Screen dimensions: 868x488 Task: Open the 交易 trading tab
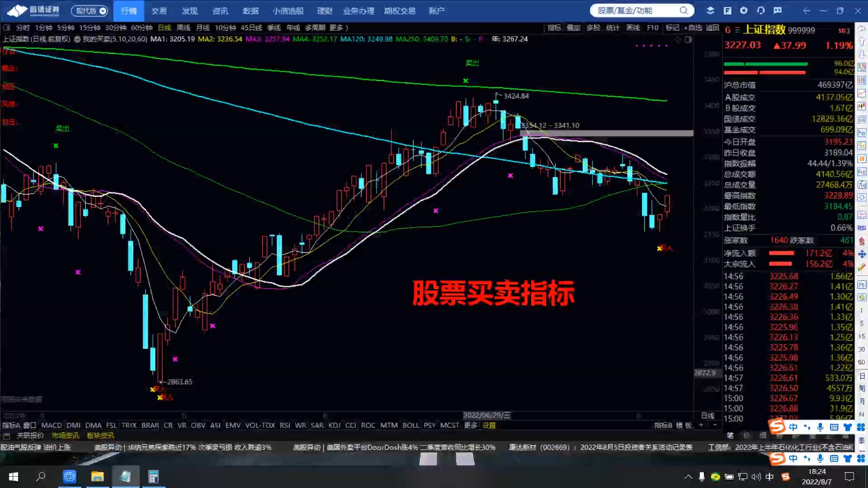click(x=159, y=11)
